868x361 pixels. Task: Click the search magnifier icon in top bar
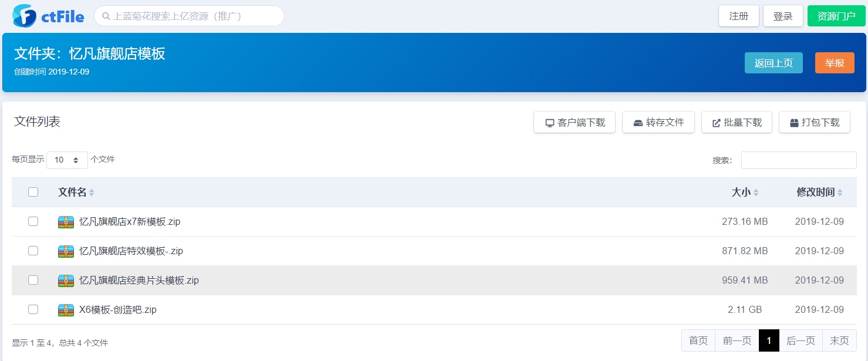pyautogui.click(x=106, y=16)
